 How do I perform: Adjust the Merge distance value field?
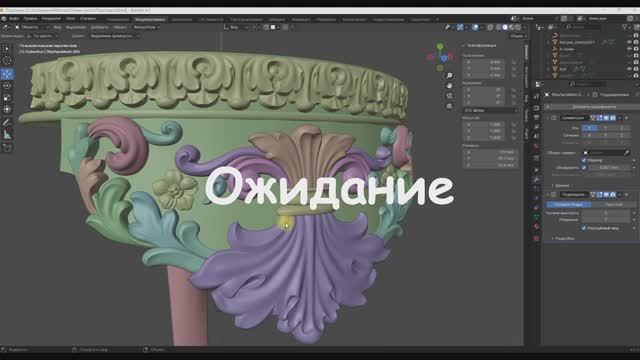[609, 167]
